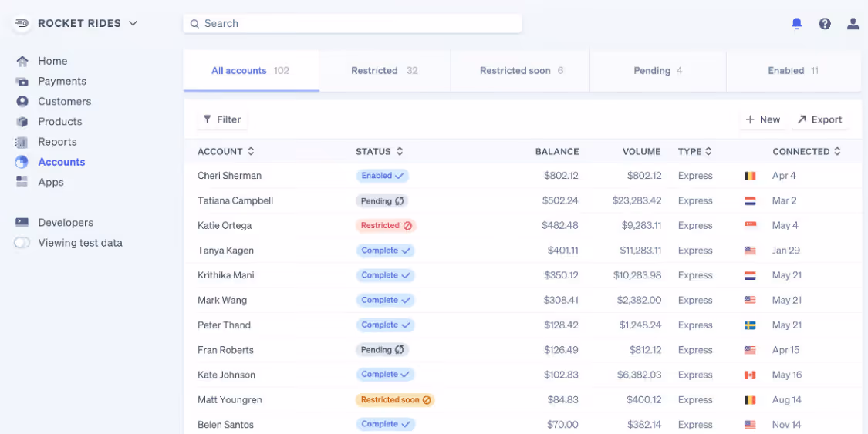Click the Reports chart icon
The width and height of the screenshot is (868, 434).
click(x=22, y=142)
